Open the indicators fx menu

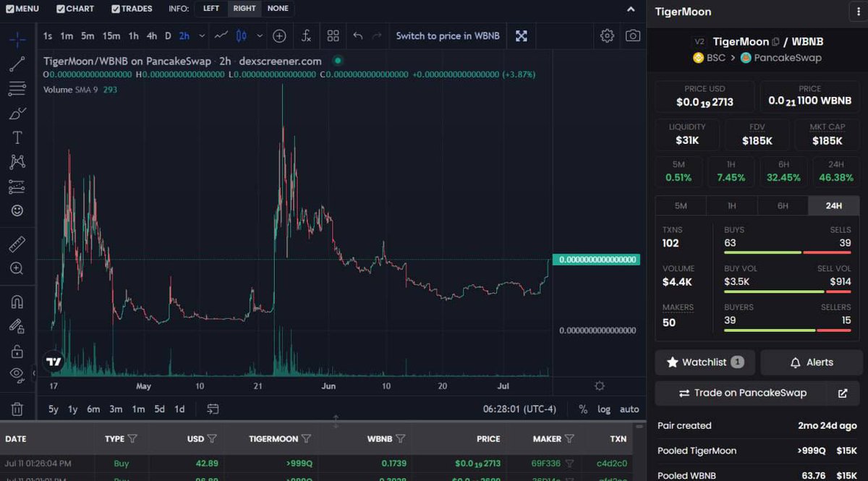click(306, 36)
